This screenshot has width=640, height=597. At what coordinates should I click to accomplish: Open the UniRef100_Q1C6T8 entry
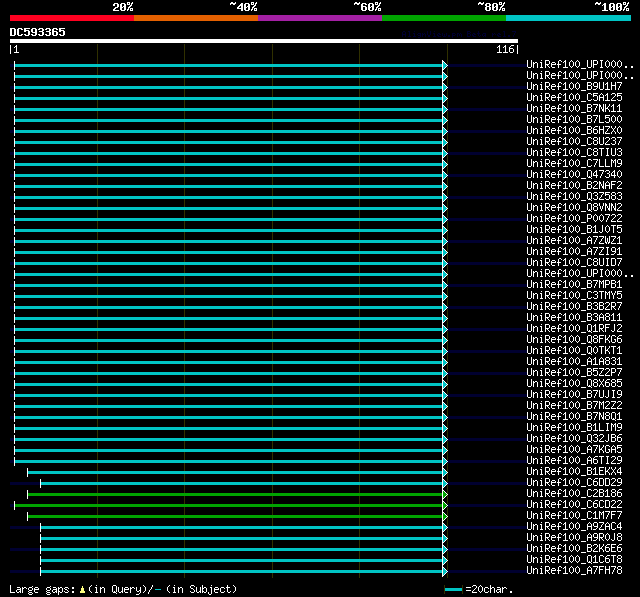point(574,560)
